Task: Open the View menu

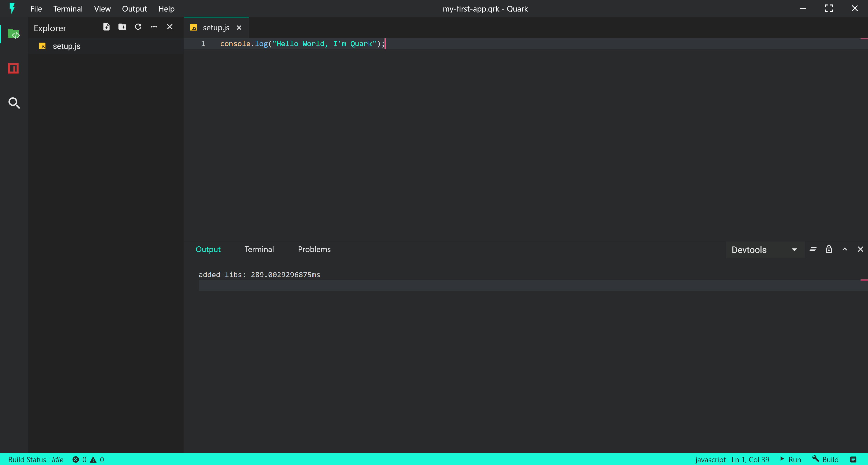Action: [x=102, y=9]
